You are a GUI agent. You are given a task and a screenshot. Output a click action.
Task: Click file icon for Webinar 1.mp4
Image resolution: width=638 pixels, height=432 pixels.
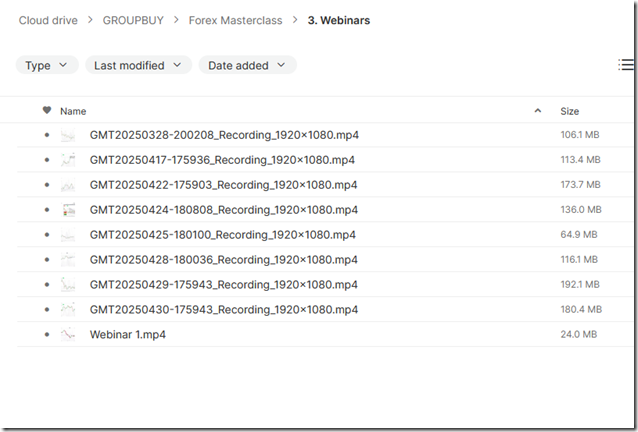pyautogui.click(x=68, y=335)
